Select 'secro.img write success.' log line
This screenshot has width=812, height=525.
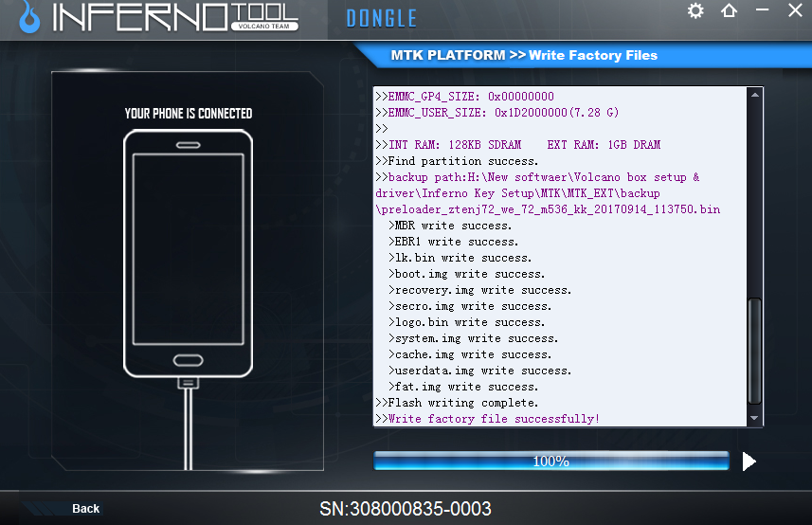coord(470,306)
